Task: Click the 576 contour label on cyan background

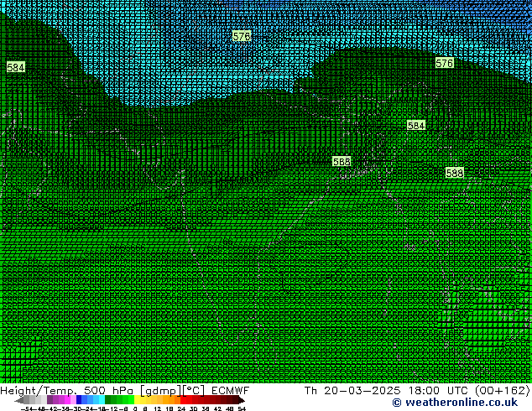Action: 242,36
